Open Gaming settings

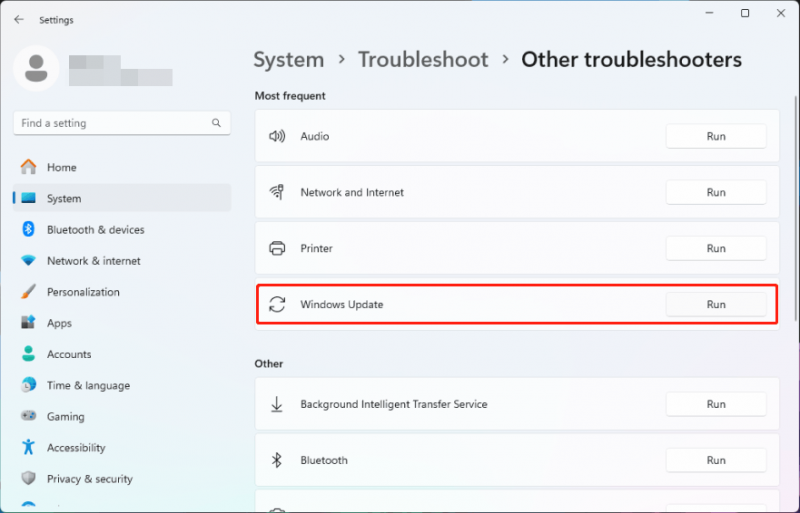[122, 416]
